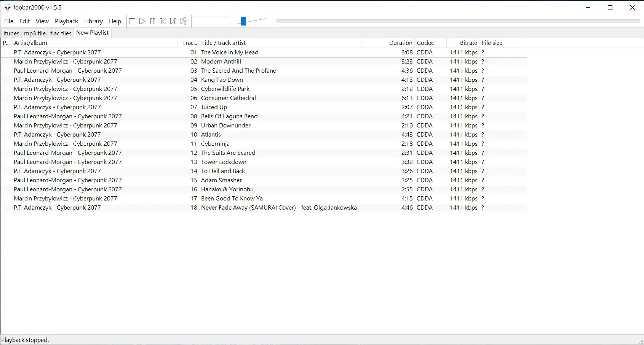644x345 pixels.
Task: Click the visualization box beside Random playback
Action: [210, 21]
